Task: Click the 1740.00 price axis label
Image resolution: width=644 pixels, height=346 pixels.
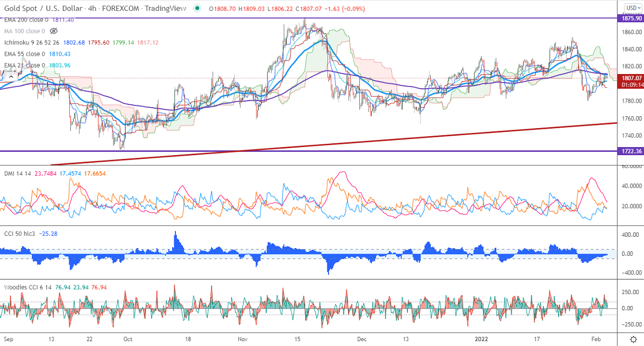Action: tap(632, 136)
